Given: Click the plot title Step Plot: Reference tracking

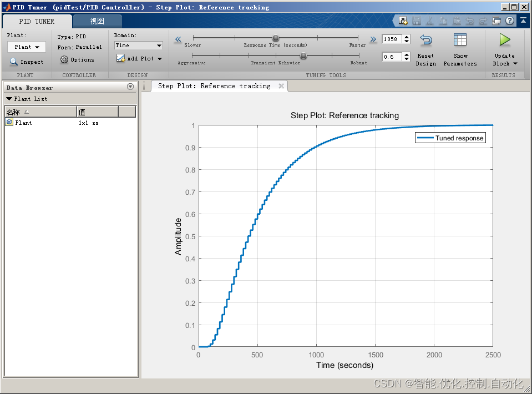Looking at the screenshot, I should (344, 115).
